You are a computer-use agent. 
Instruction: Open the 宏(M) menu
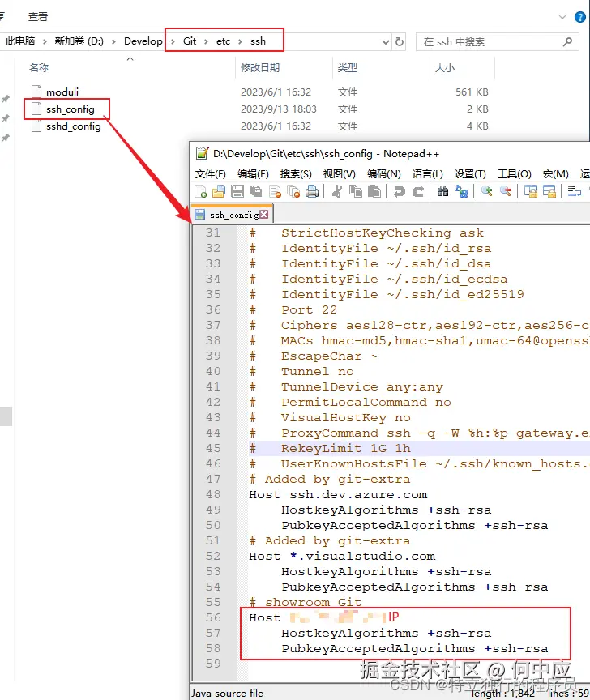click(556, 173)
